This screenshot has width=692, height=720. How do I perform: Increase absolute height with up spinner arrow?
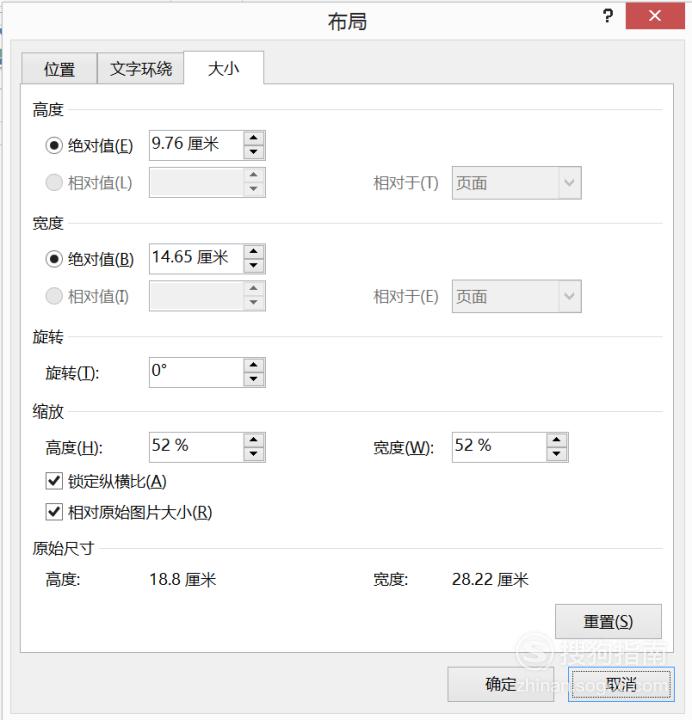point(253,138)
